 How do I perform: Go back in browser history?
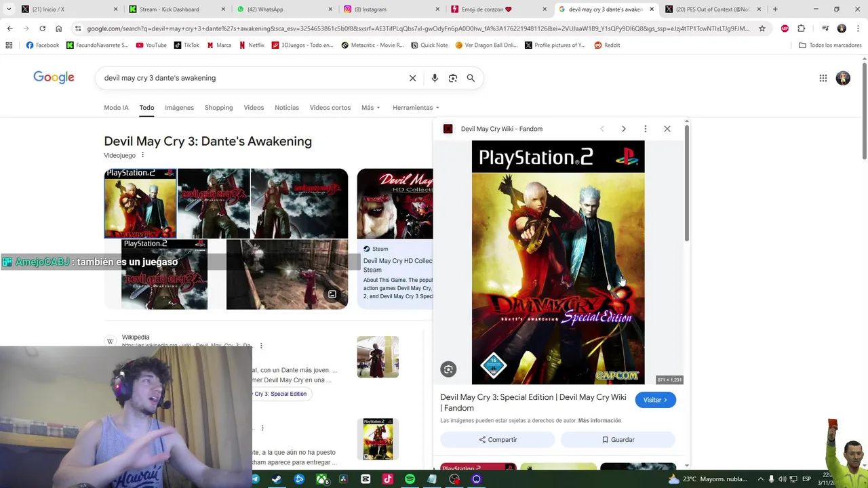click(9, 28)
